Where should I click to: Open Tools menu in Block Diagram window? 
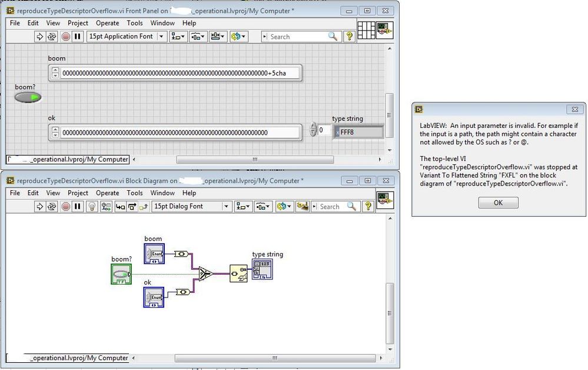[x=135, y=193]
